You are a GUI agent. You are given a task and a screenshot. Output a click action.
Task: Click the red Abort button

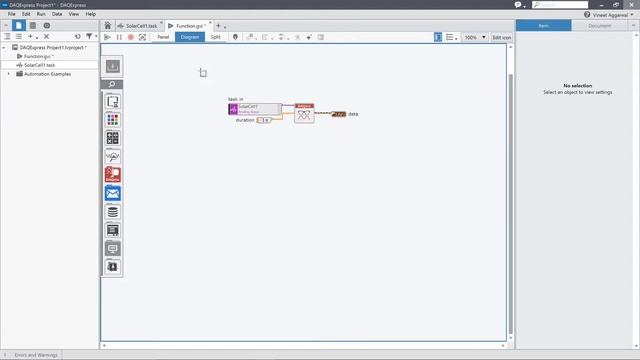(131, 37)
